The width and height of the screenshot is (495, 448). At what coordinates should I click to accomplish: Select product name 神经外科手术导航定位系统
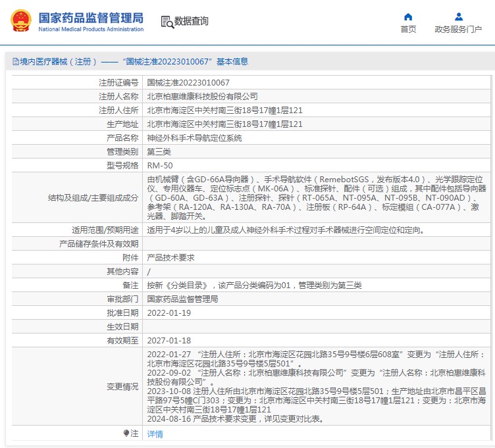pos(194,138)
